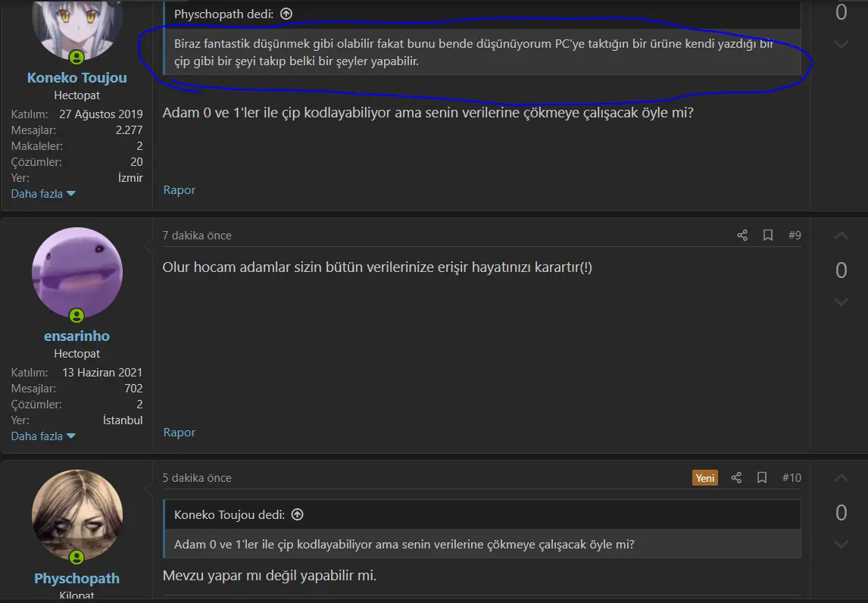Click Koneko Toujou's online status badge
Screen dimensions: 868x603
click(76, 57)
